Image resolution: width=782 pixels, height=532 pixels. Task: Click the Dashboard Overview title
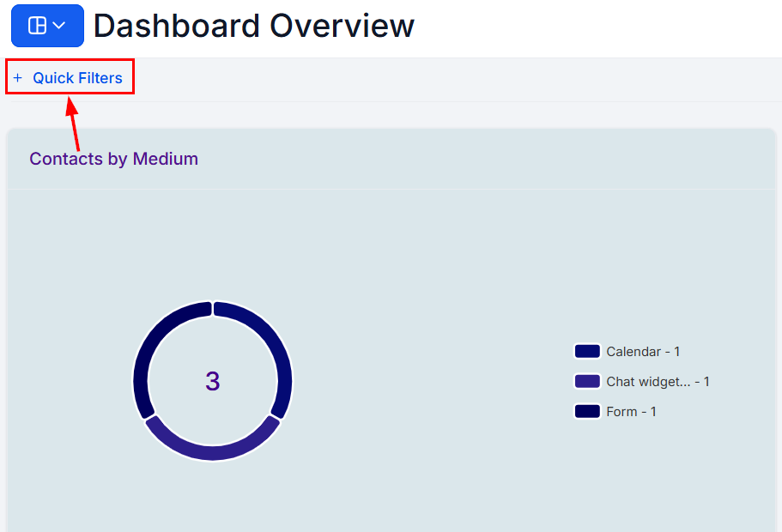pos(252,26)
